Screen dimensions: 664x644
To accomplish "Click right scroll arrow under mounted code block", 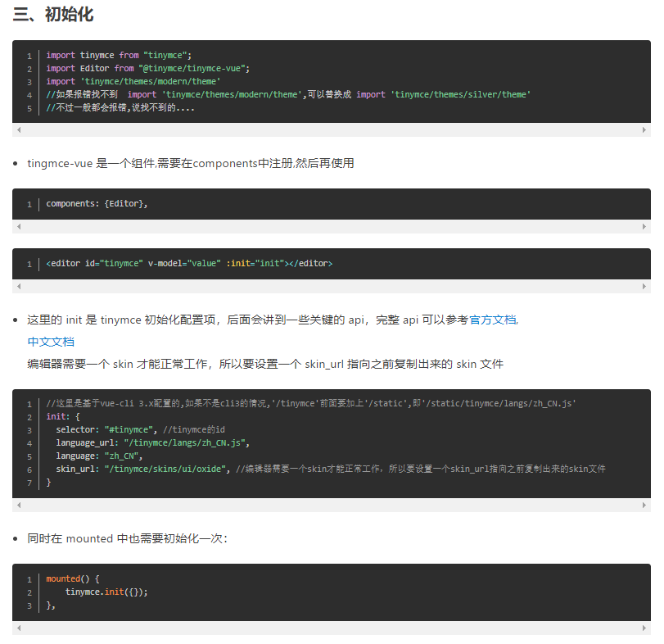I will (x=644, y=628).
